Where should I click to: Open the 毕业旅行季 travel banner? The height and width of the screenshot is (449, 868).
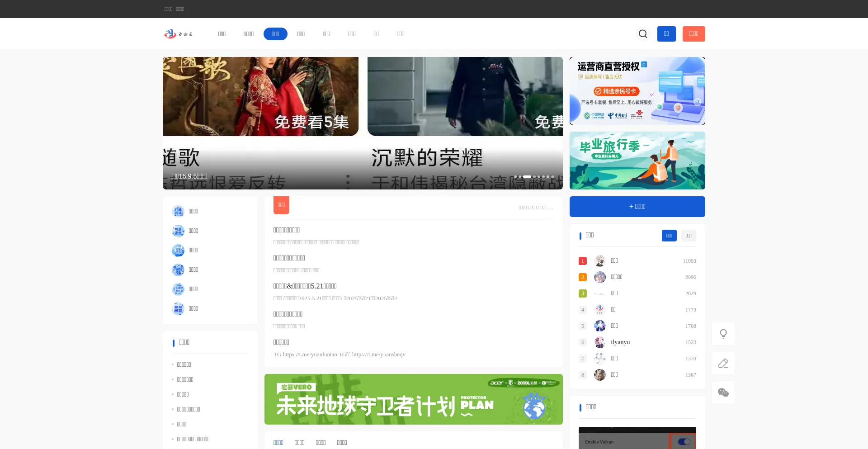click(637, 161)
